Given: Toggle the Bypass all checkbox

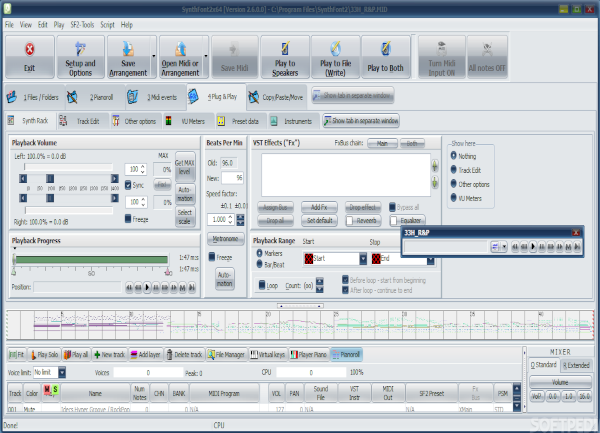Looking at the screenshot, I should tap(392, 207).
